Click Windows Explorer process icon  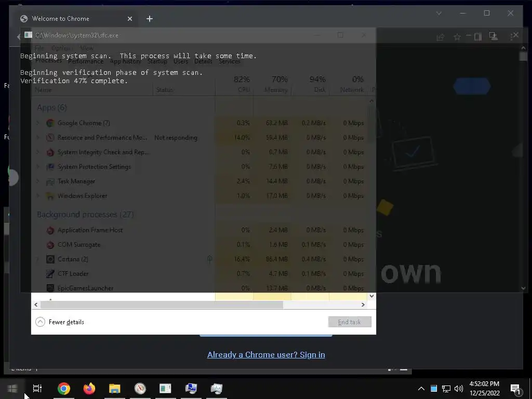click(50, 196)
